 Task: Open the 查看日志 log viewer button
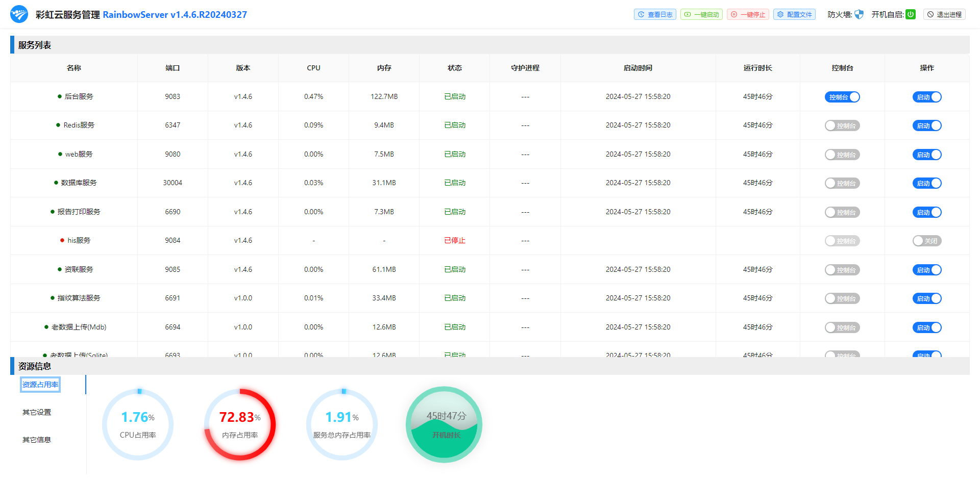pyautogui.click(x=655, y=14)
